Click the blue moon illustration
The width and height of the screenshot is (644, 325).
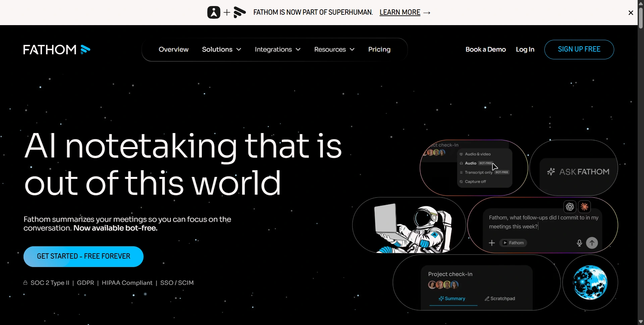(590, 282)
